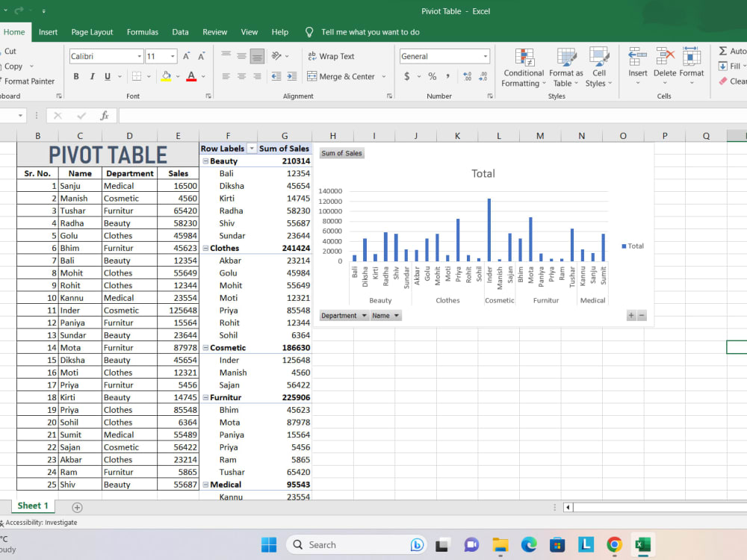Collapse the Furnitur pivot group
The image size is (747, 560).
pyautogui.click(x=206, y=397)
